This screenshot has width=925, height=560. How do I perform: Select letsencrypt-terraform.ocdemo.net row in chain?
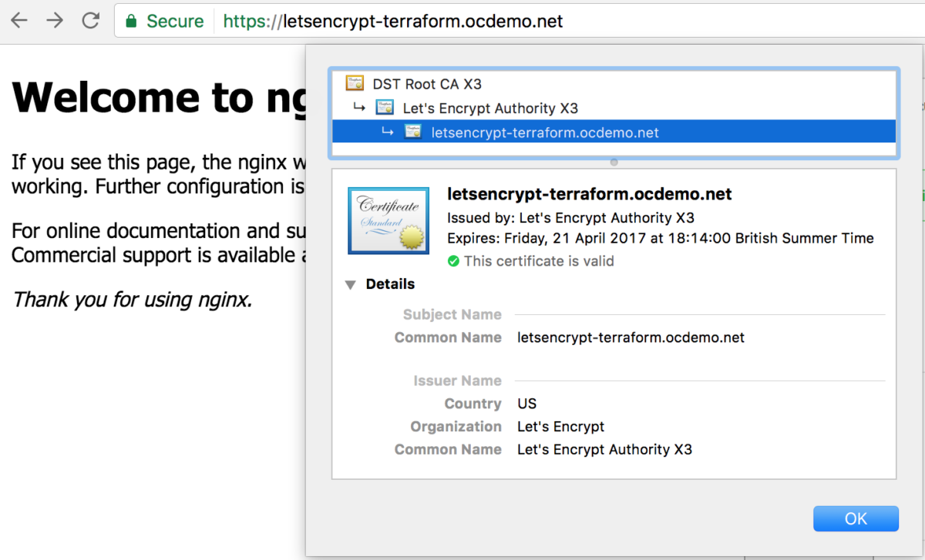point(614,132)
